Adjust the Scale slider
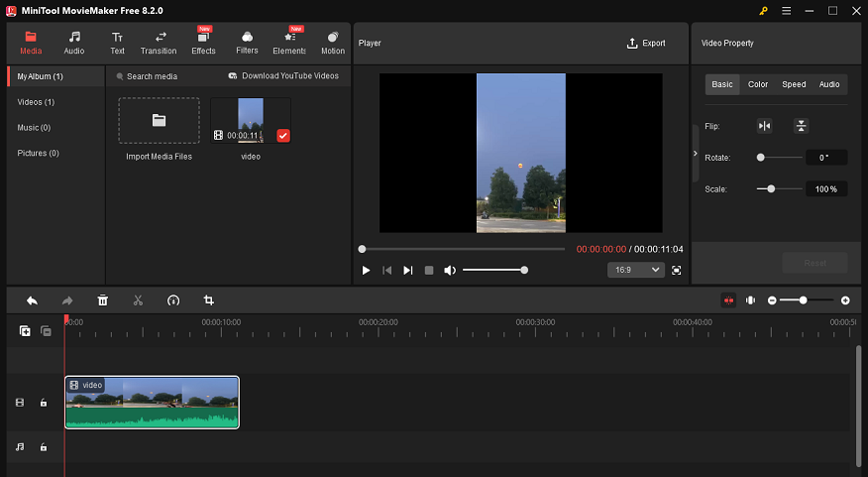 pos(780,189)
